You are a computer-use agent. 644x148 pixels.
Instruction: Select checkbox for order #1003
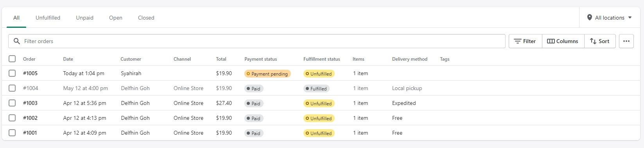point(12,103)
